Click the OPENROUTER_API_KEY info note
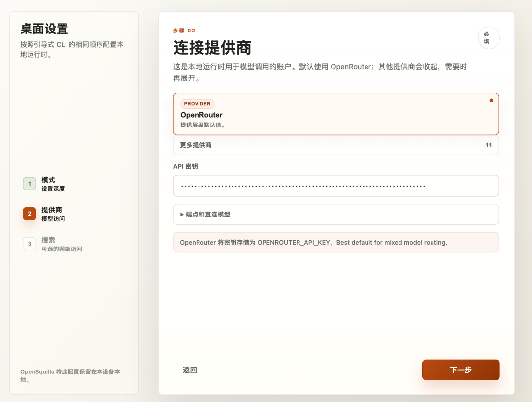This screenshot has height=402, width=532. pos(335,243)
